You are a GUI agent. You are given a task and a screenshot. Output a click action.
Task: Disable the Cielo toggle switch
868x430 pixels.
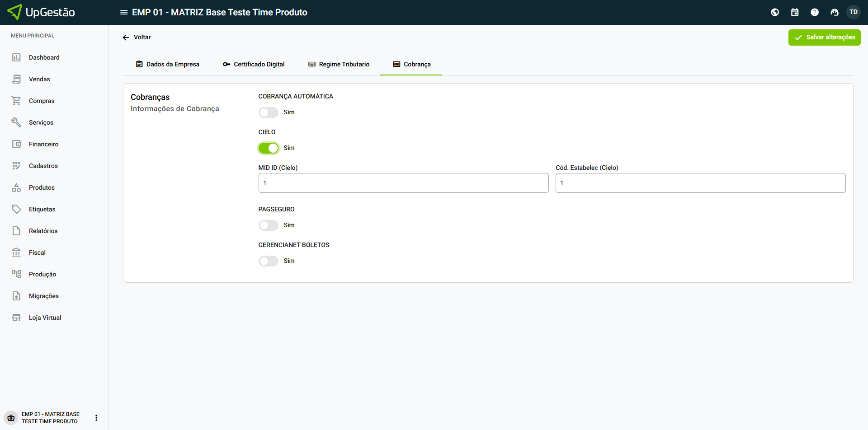point(269,148)
